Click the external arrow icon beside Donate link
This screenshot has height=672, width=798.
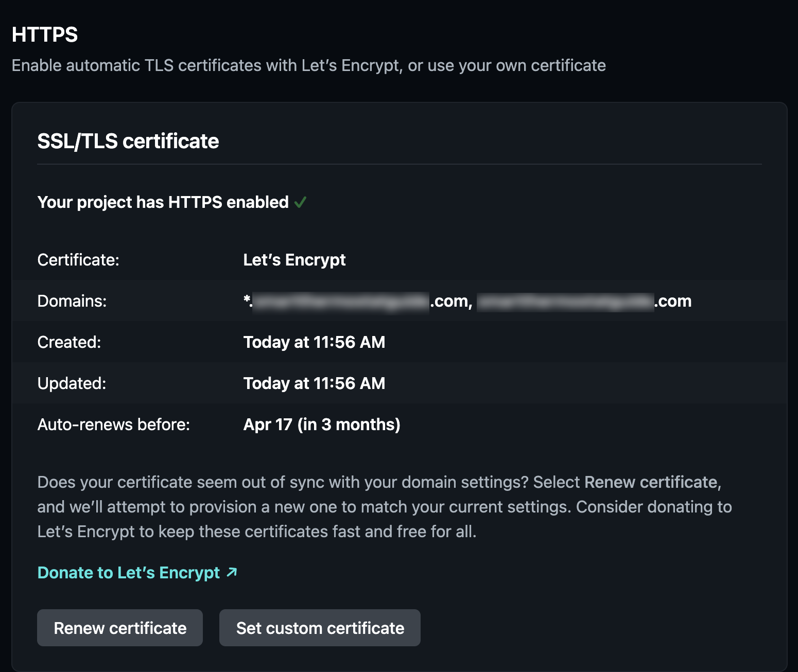tap(232, 572)
